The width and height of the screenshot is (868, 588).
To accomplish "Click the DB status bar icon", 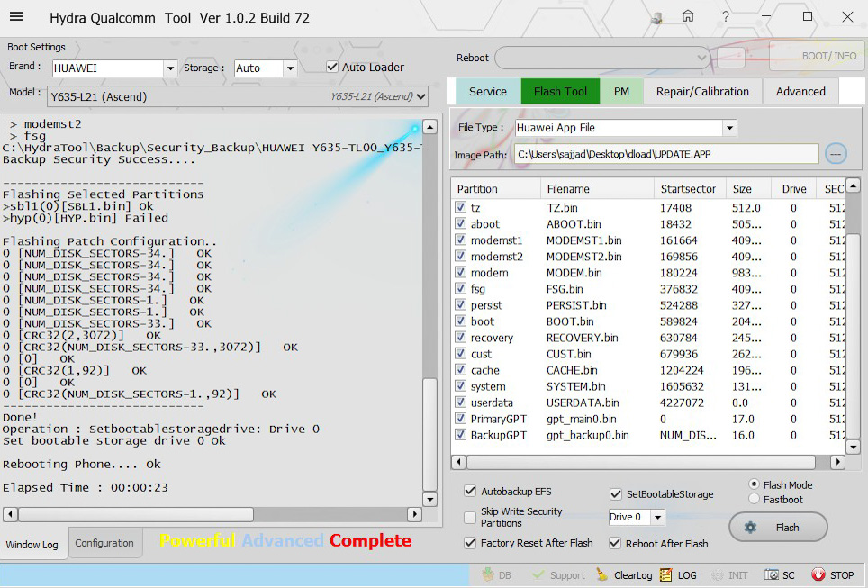I will (496, 575).
